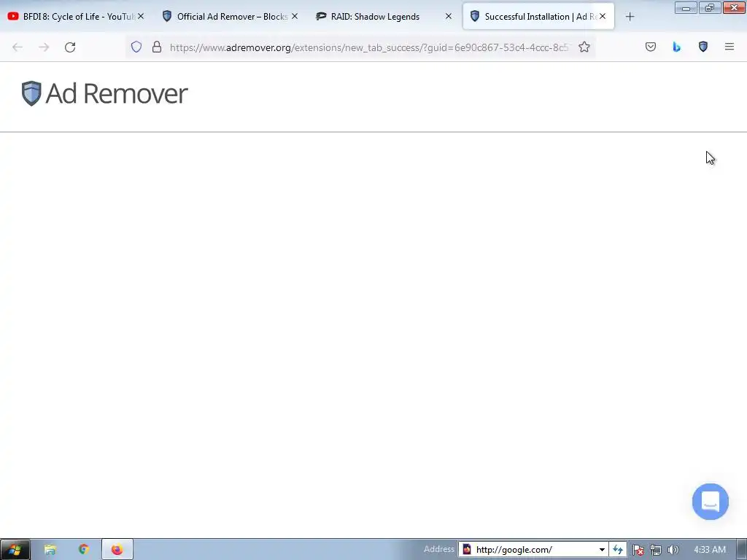
Task: Open the chat support bubble
Action: pos(711,502)
